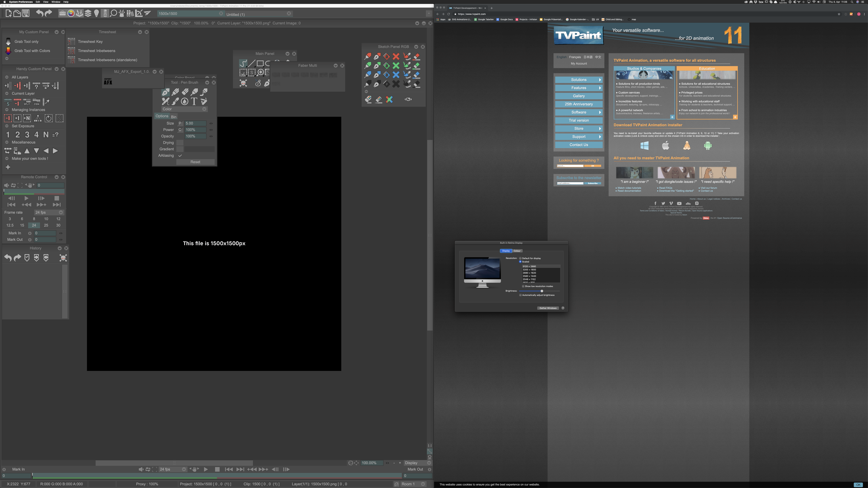This screenshot has height=488, width=868.
Task: Select the straight line tool in Main Panel
Action: click(x=251, y=63)
